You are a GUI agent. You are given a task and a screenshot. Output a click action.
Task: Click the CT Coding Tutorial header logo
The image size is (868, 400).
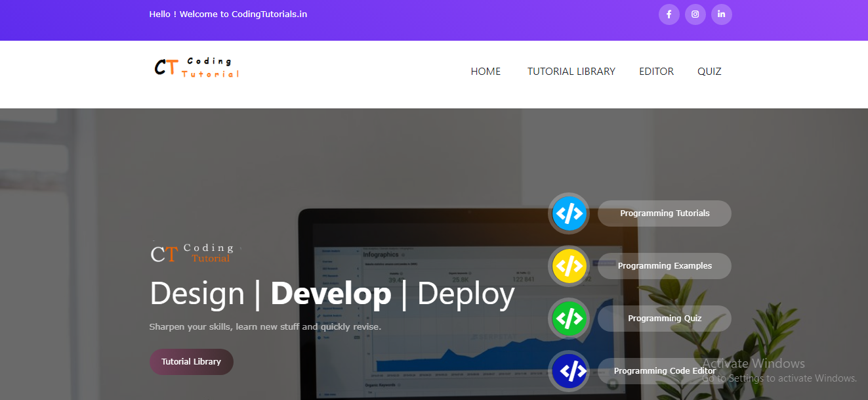click(197, 67)
